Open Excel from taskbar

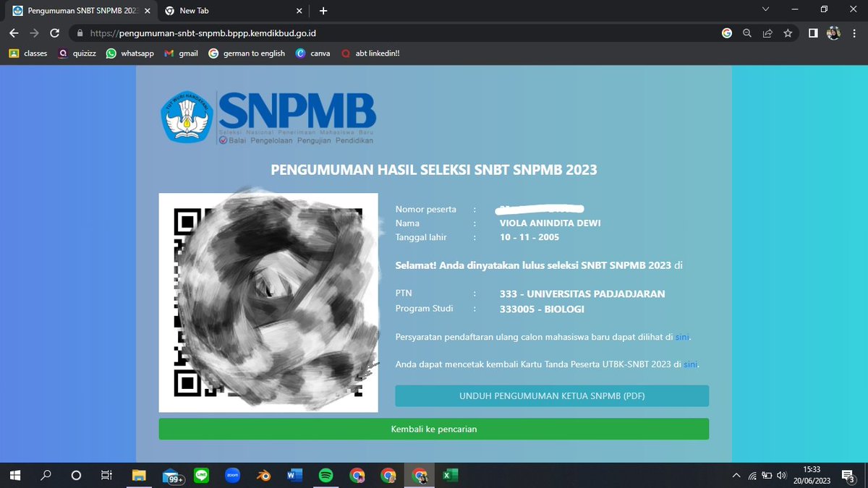tap(449, 475)
